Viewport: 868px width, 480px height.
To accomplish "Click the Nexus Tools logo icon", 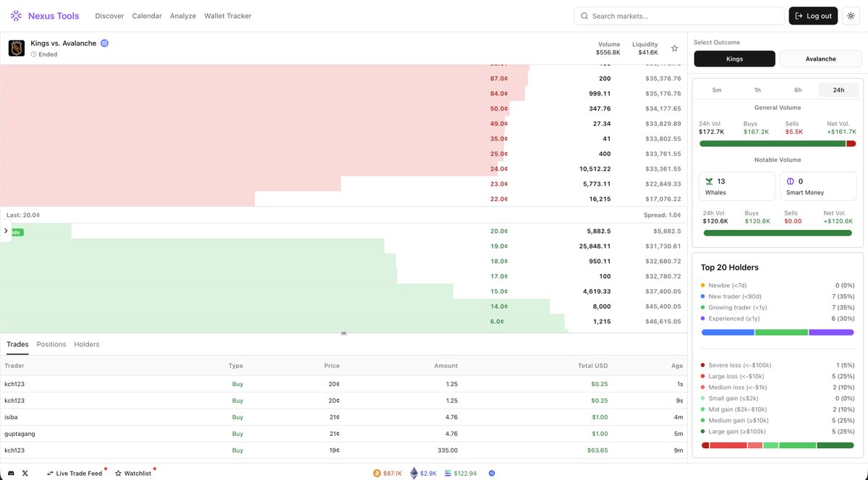I will click(16, 15).
